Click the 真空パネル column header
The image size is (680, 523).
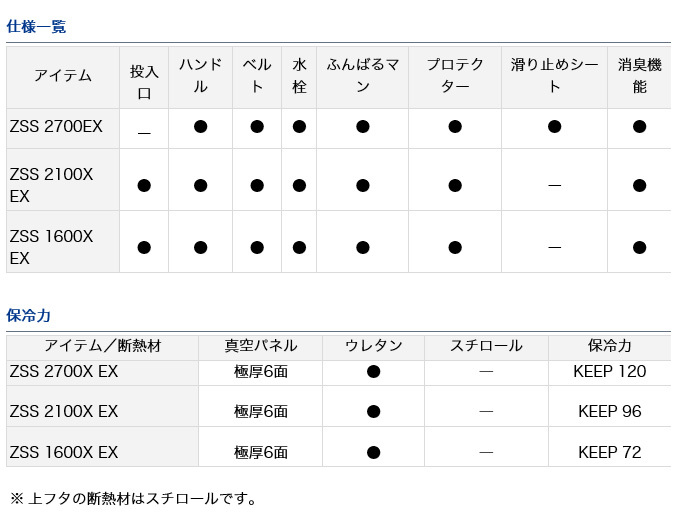(x=261, y=346)
